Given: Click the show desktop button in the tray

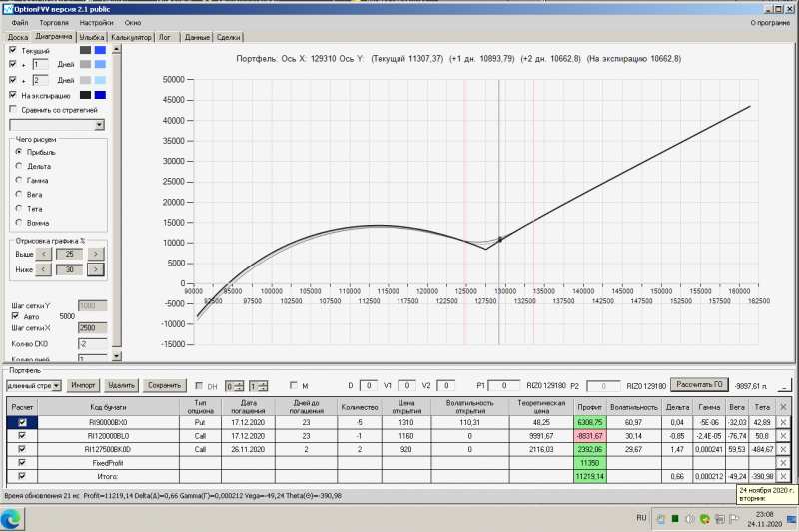Looking at the screenshot, I should tap(791, 519).
